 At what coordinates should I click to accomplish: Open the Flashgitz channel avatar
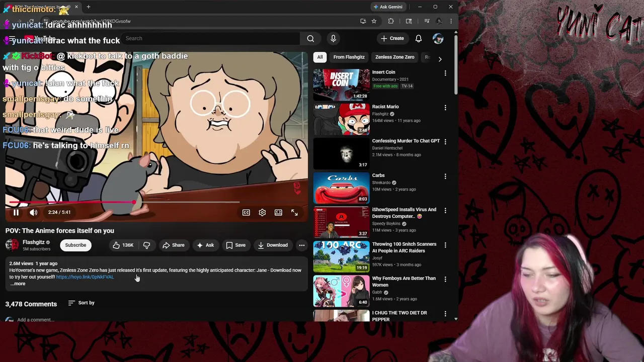tap(12, 245)
